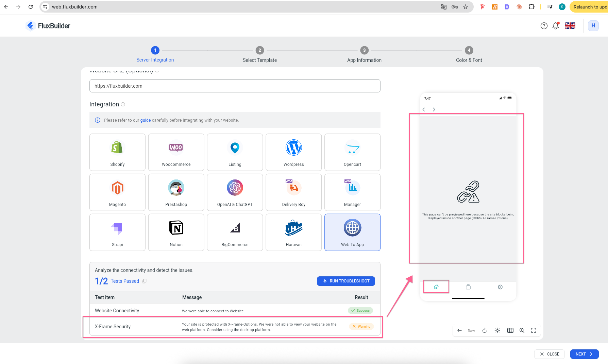Click the Success result badge

pyautogui.click(x=360, y=311)
